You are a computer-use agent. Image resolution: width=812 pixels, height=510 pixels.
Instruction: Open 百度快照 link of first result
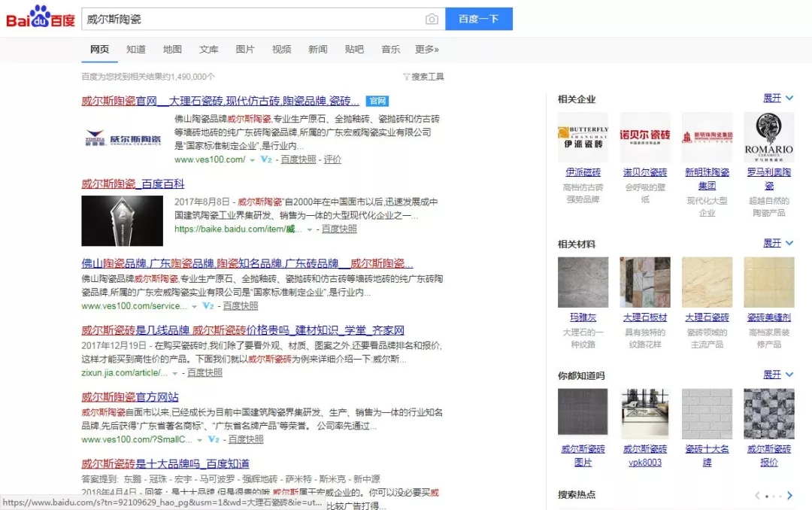(298, 159)
